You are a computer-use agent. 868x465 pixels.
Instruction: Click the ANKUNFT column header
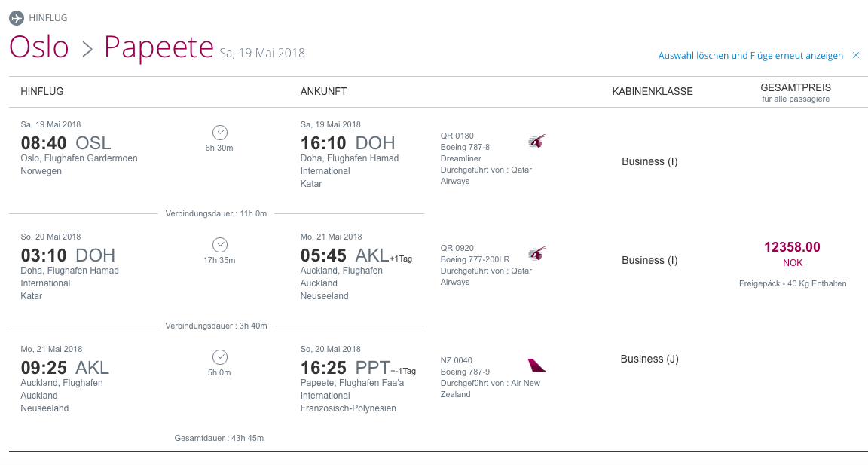[x=323, y=91]
